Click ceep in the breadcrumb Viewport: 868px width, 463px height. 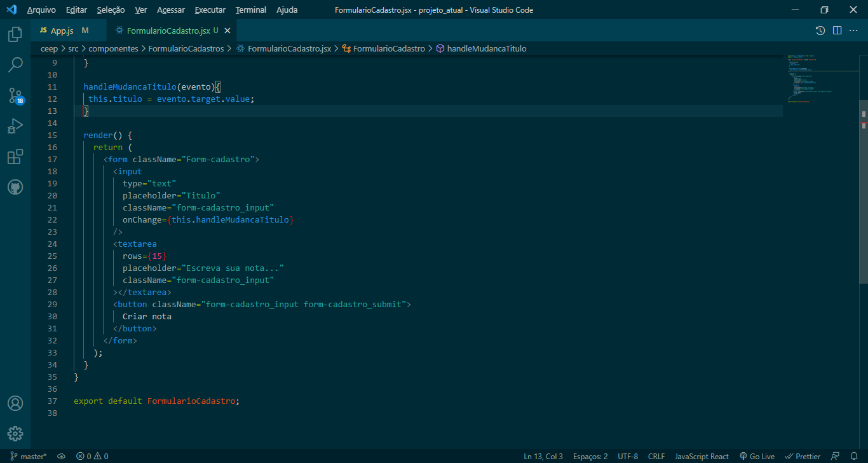(49, 48)
